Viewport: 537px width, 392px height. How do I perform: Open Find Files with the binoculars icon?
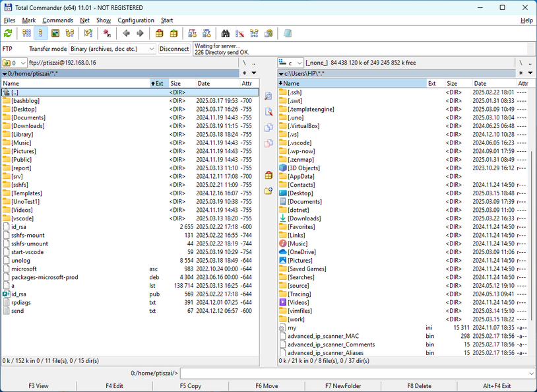click(226, 33)
